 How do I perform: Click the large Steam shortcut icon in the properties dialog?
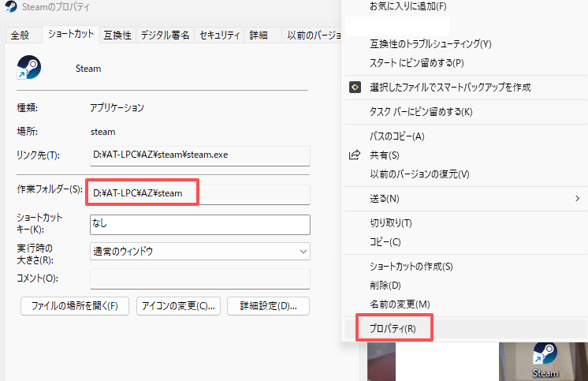pyautogui.click(x=29, y=67)
